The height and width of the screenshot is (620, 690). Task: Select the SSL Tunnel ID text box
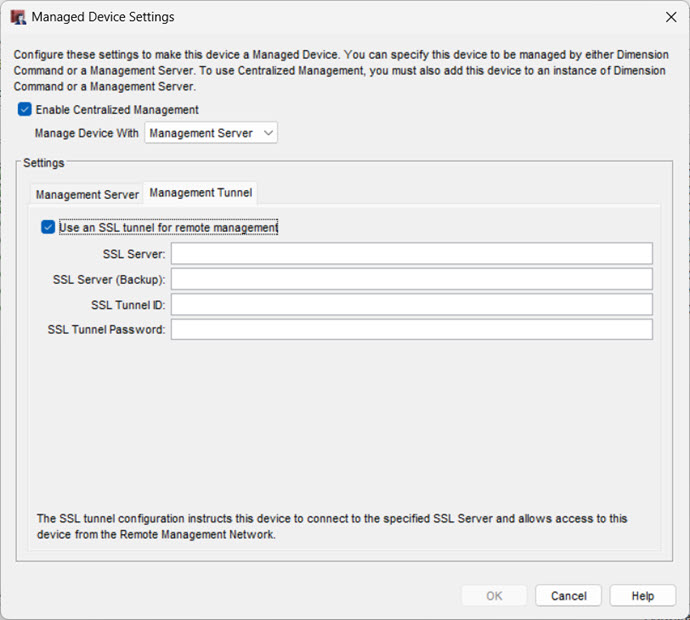coord(411,304)
